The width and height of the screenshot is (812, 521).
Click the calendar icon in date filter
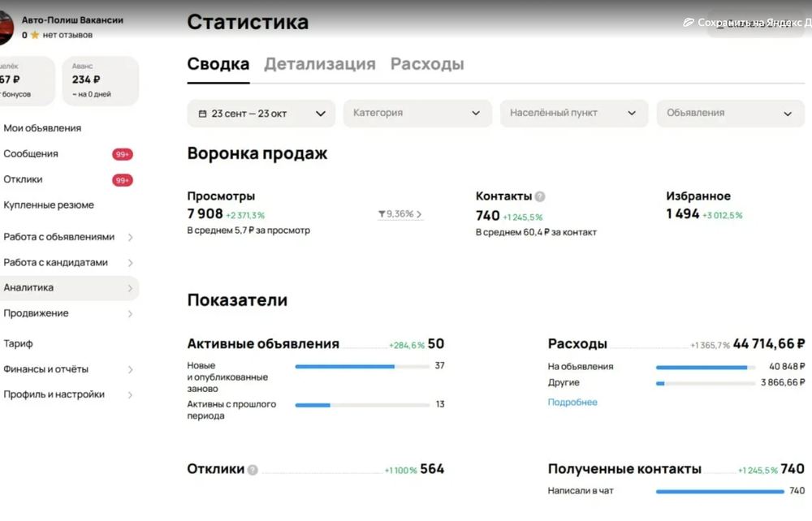point(202,114)
